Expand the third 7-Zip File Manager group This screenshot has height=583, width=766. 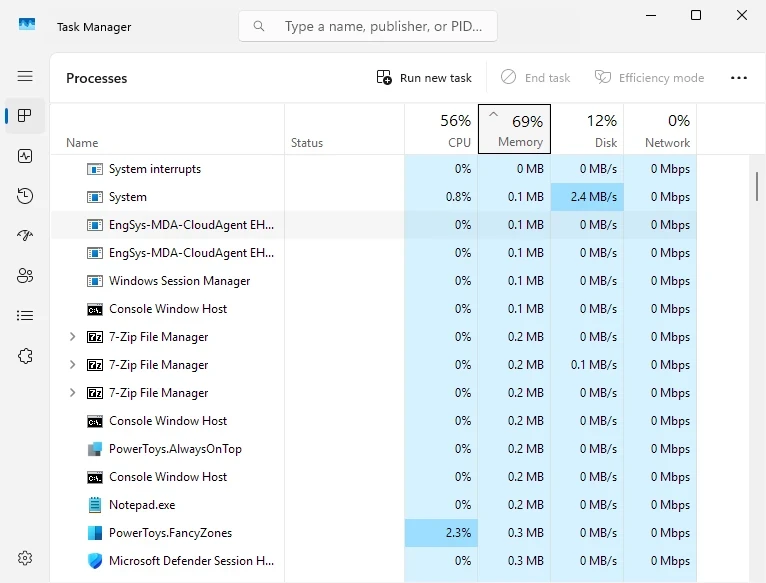pyautogui.click(x=72, y=392)
